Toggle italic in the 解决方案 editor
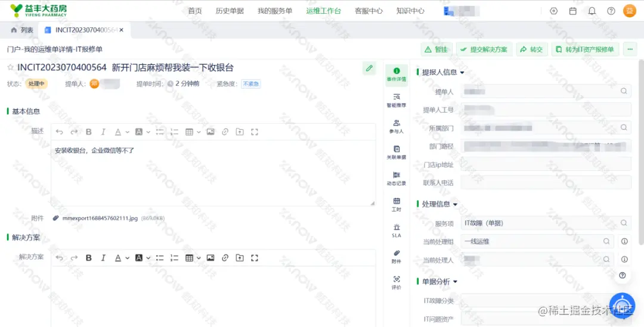The height and width of the screenshot is (327, 644). [103, 258]
